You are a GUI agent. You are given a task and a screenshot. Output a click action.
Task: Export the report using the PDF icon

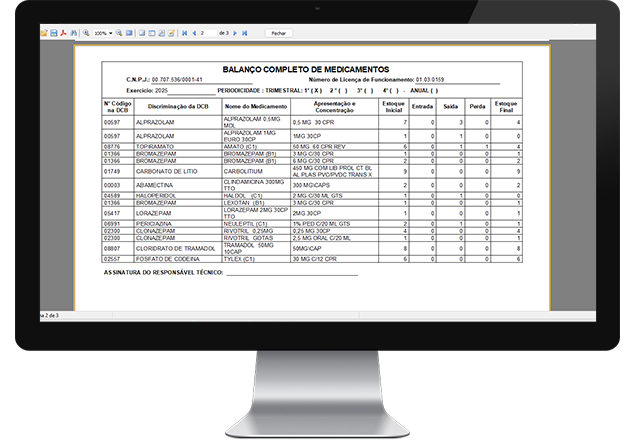pyautogui.click(x=64, y=33)
